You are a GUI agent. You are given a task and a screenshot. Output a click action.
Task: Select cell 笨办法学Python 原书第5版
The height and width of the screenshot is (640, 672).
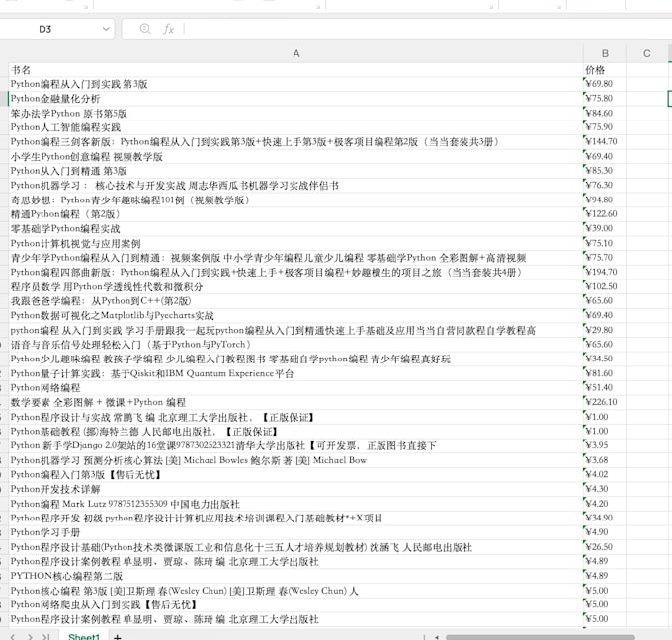point(296,114)
